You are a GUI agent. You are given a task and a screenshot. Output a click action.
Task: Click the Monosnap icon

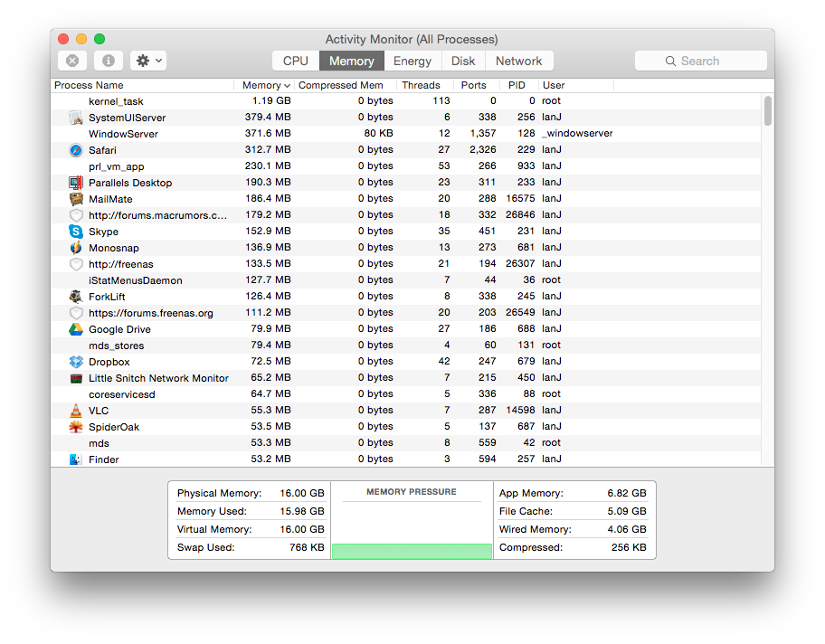(x=76, y=248)
